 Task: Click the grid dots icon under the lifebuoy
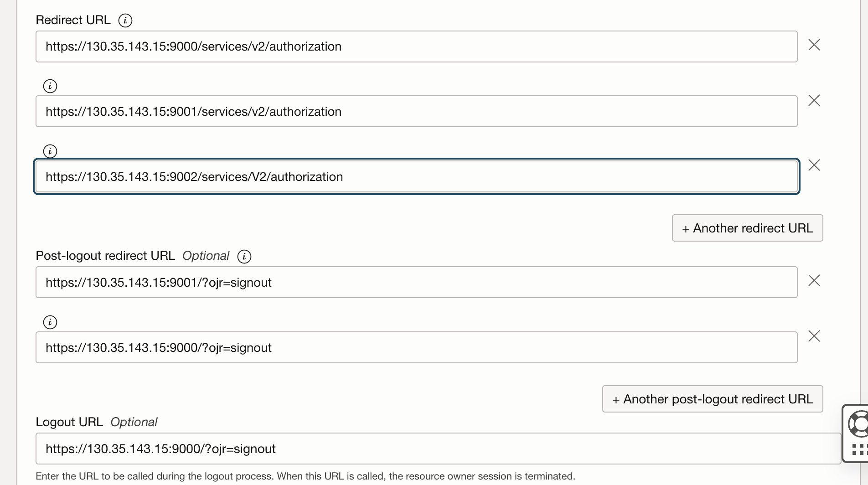coord(858,449)
